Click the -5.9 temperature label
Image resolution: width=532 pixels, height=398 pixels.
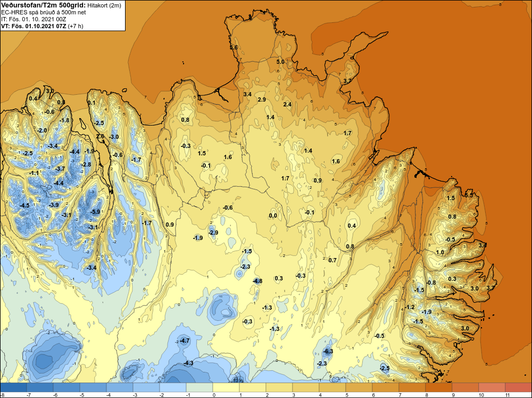[x=95, y=212]
